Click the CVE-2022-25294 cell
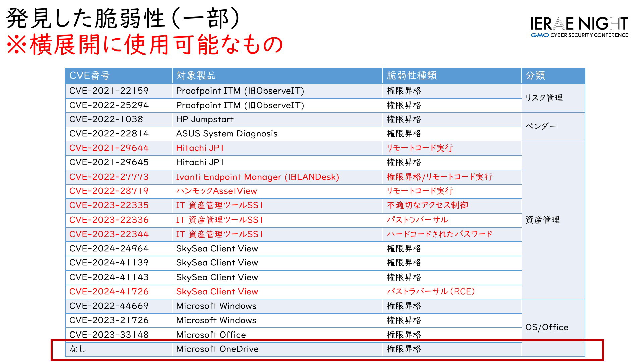Image resolution: width=644 pixels, height=362 pixels. pyautogui.click(x=119, y=105)
